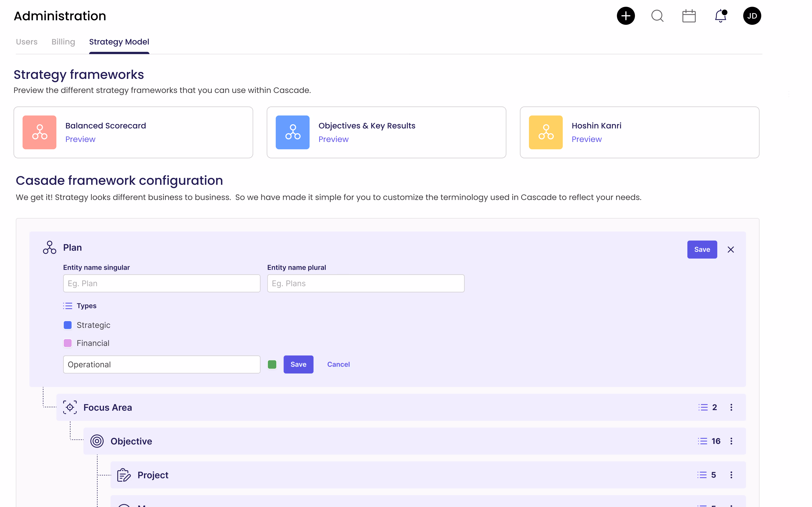Click the Objectives & Key Results framework icon
Viewport: 812px width, 507px height.
[x=292, y=132]
